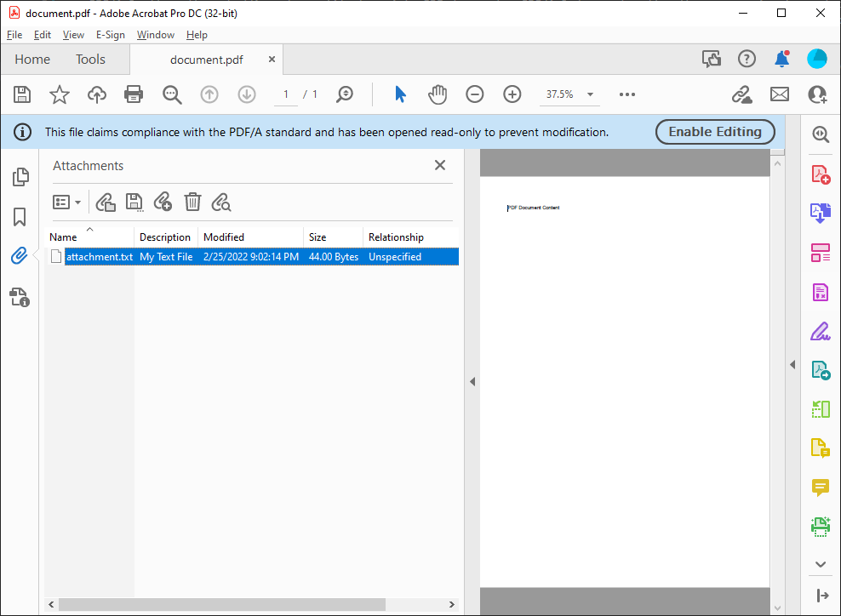The image size is (841, 616).
Task: Click the attachments horizontal scrollbar
Action: click(222, 604)
